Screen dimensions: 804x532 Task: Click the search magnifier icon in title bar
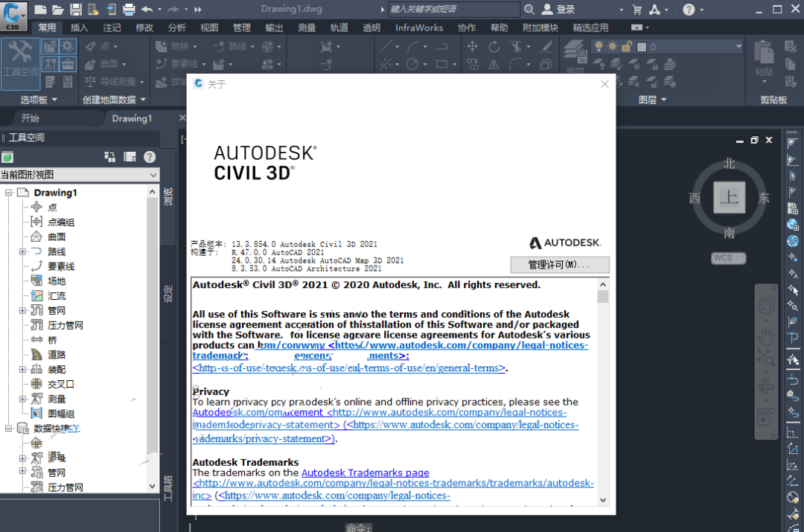tap(529, 9)
